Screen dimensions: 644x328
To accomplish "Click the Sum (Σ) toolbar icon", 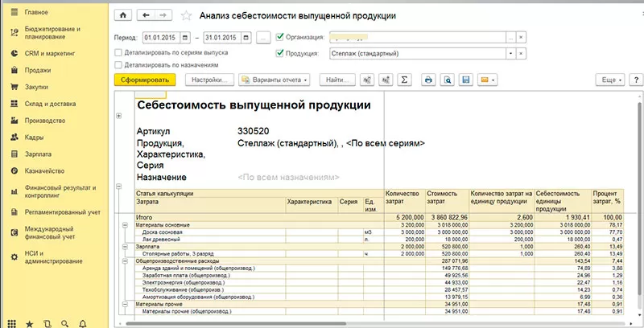I will point(405,80).
